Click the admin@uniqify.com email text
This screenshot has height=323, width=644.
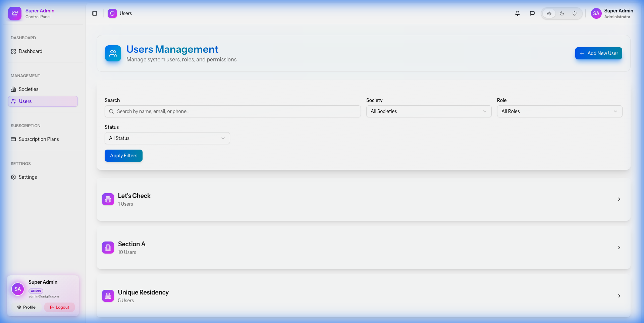[x=44, y=297]
